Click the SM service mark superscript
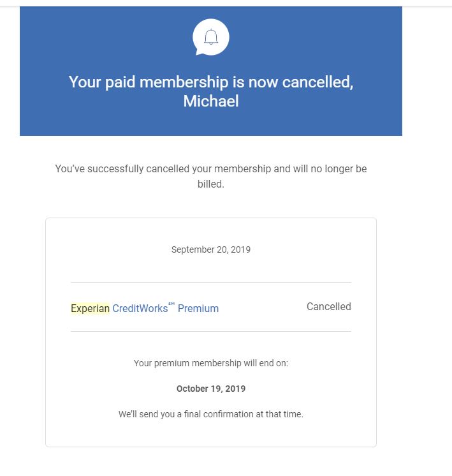452x476 pixels. tap(171, 304)
